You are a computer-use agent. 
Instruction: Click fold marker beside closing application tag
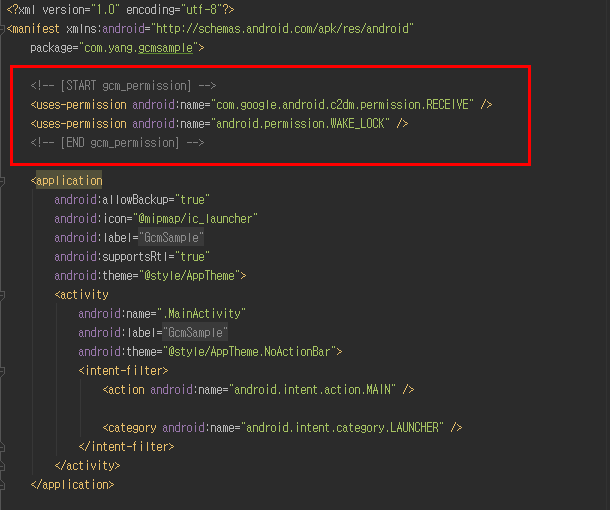pos(2,485)
